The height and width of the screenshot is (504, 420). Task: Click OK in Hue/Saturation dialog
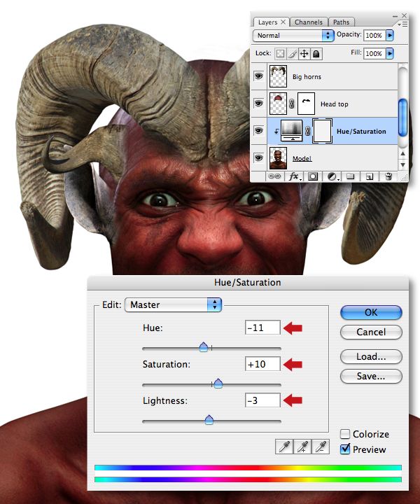(x=371, y=312)
